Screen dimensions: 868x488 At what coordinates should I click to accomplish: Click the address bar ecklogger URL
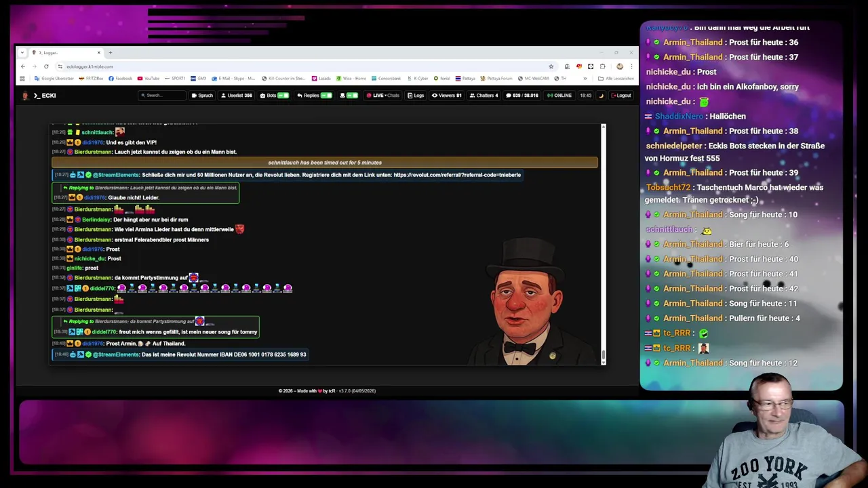(x=90, y=66)
